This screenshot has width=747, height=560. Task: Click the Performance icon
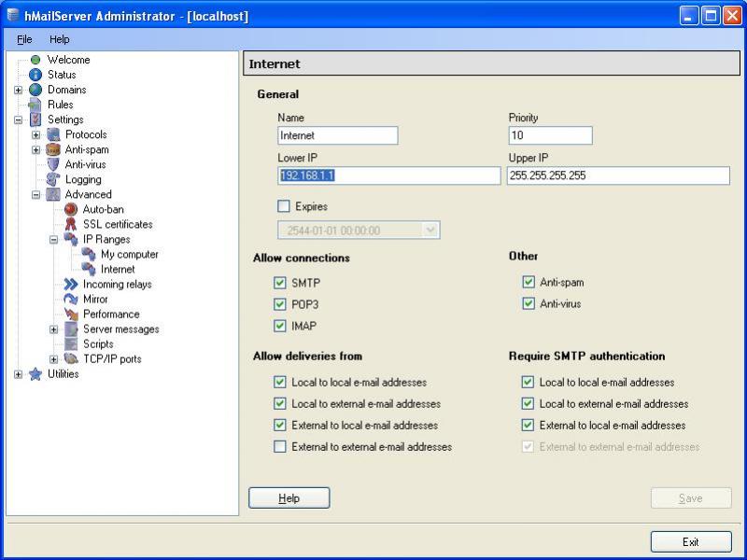point(71,315)
